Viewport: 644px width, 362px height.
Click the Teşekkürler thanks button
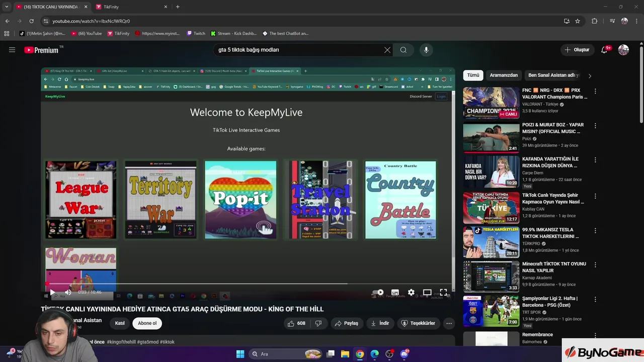pos(418,323)
